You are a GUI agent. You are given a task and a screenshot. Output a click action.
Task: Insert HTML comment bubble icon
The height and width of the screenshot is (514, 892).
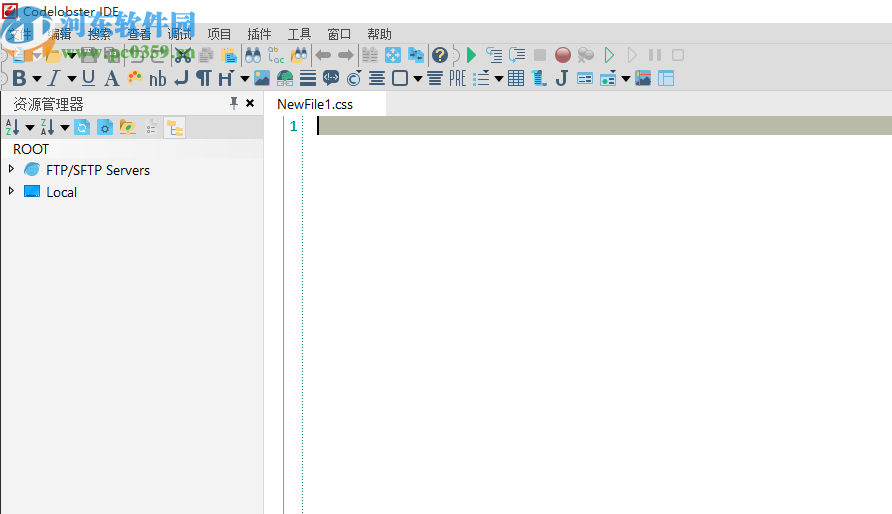(331, 78)
